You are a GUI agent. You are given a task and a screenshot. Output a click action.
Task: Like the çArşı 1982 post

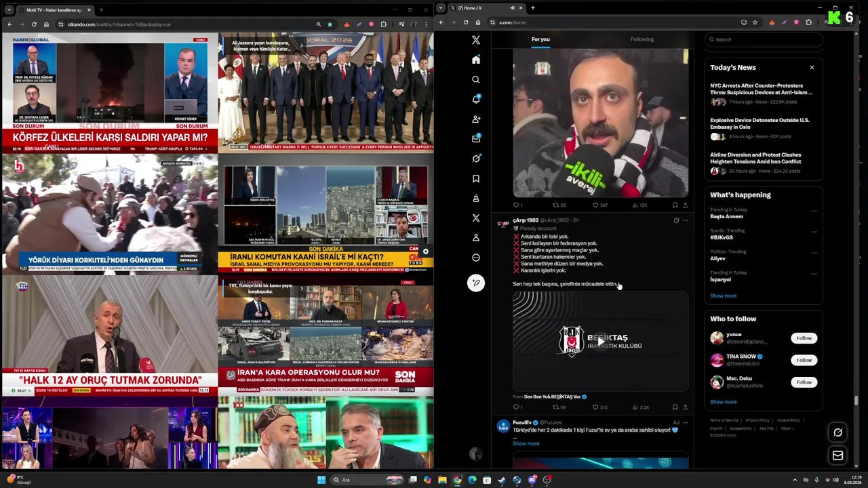599,407
